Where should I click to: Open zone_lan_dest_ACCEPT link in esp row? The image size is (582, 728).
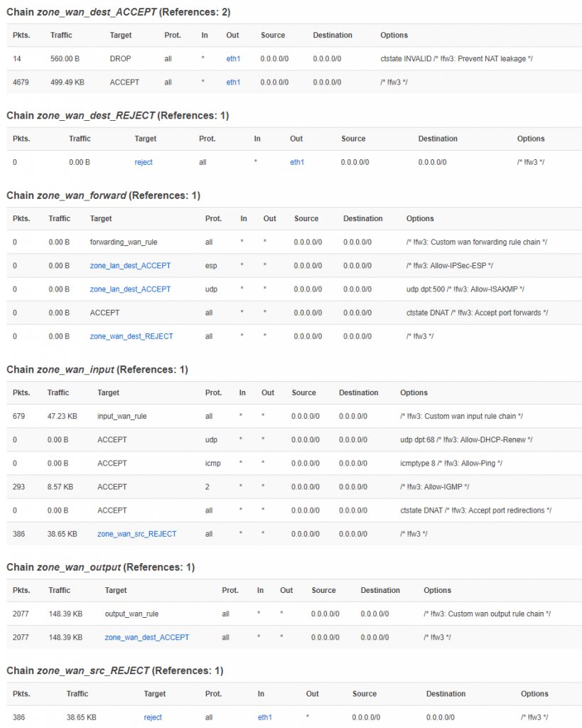click(x=130, y=266)
